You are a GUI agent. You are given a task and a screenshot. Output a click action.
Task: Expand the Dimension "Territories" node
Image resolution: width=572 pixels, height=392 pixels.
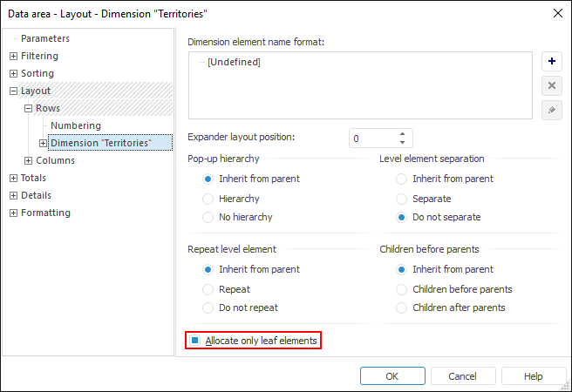tap(43, 143)
